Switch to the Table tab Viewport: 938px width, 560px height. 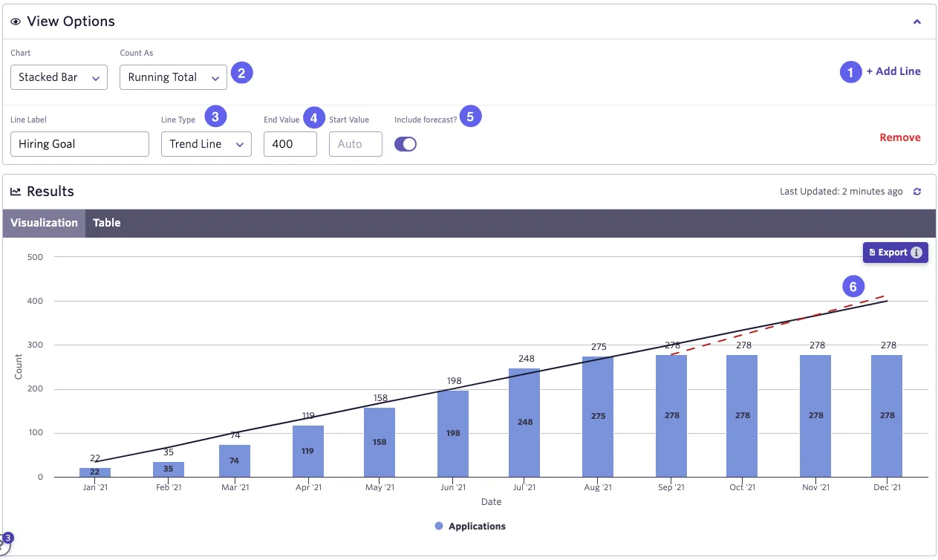[x=107, y=223]
